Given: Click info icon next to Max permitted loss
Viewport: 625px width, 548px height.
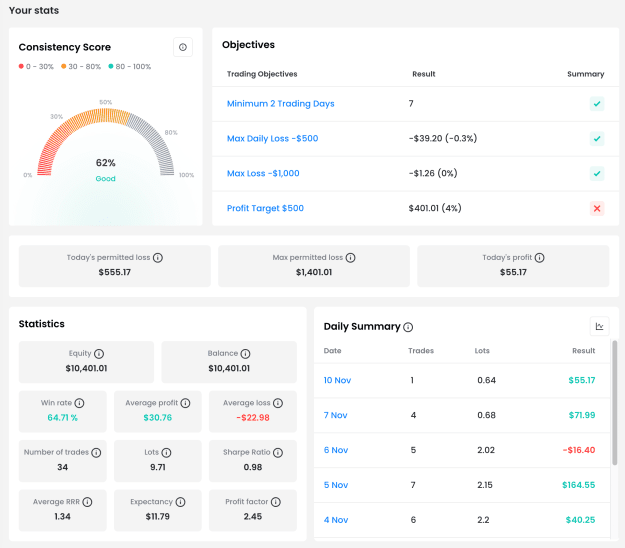Looking at the screenshot, I should 350,258.
